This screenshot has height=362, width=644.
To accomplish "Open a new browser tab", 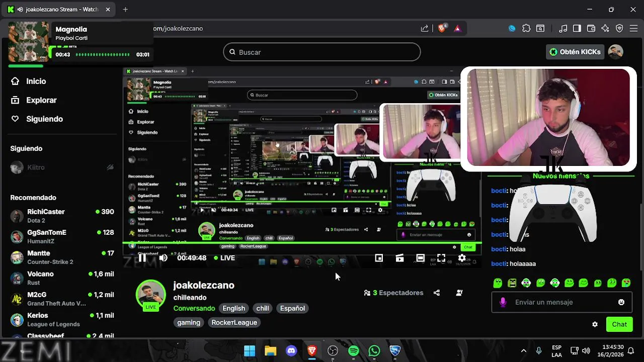I will 125,10.
